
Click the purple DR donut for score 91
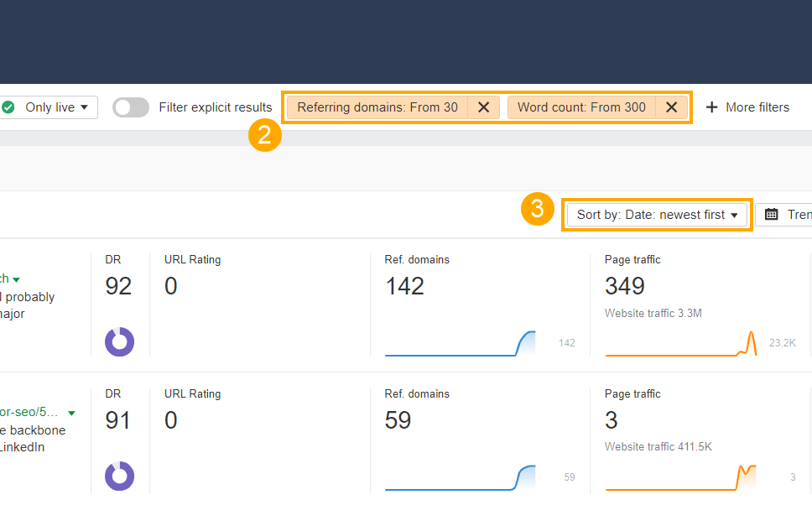coord(118,476)
